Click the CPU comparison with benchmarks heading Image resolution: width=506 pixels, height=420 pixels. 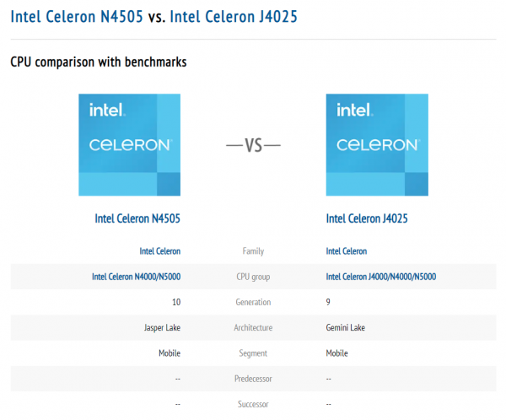coord(98,62)
